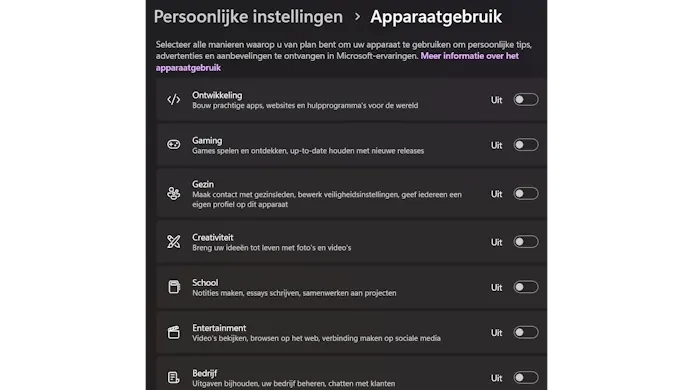Go back to Persoonlijke instellingen breadcrumb

click(x=248, y=17)
